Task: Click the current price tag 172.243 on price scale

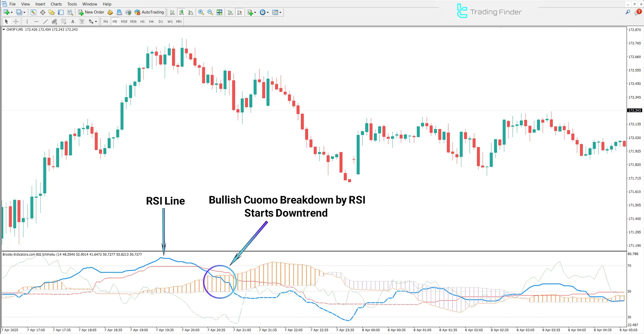Action: tap(634, 110)
